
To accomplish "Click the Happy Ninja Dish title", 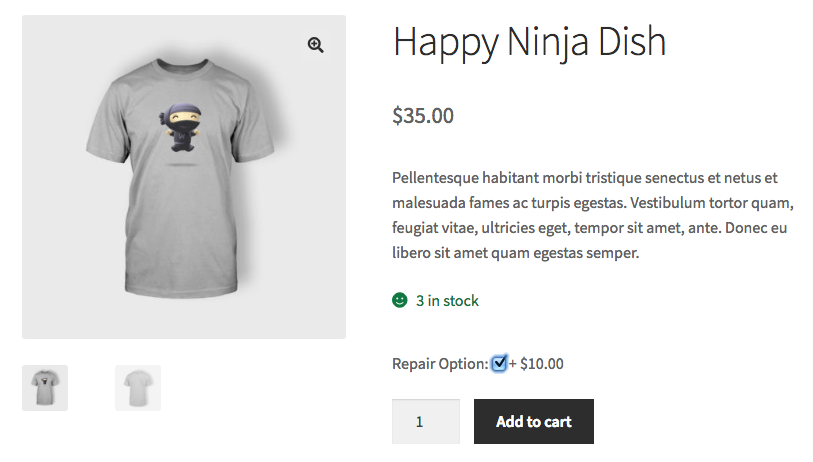I will (x=529, y=42).
